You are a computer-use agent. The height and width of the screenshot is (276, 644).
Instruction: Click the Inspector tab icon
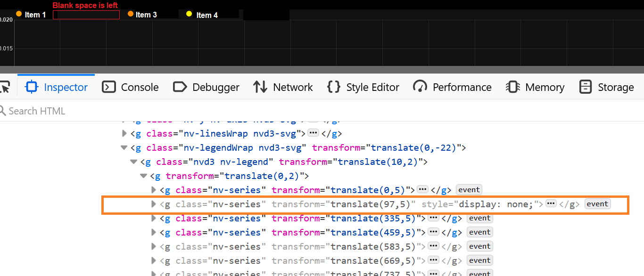(x=32, y=87)
